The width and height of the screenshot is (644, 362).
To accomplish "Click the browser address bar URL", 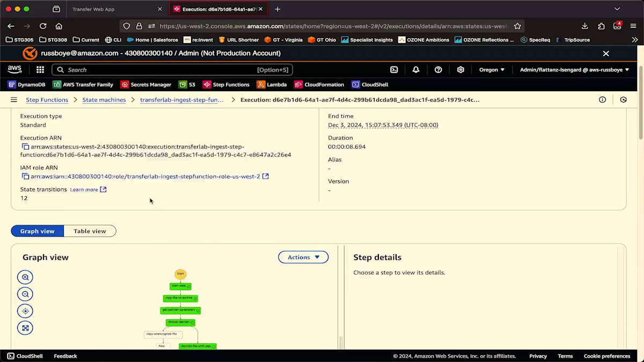I will 333,26.
